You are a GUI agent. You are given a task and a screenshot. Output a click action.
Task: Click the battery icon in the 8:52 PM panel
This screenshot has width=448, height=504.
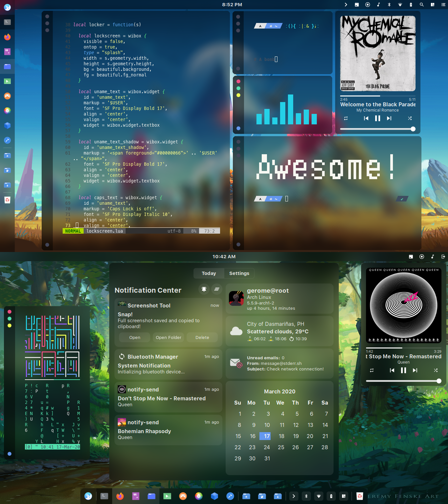pyautogui.click(x=411, y=5)
